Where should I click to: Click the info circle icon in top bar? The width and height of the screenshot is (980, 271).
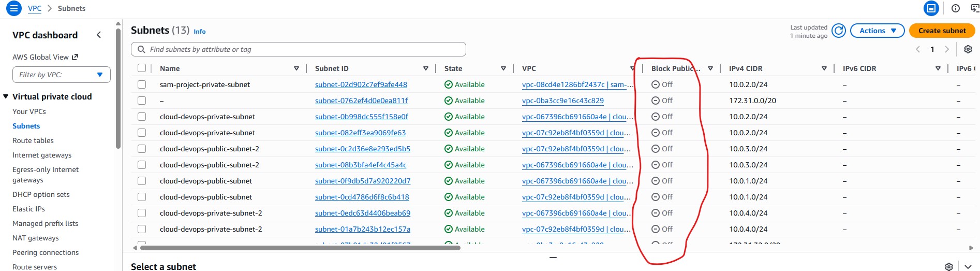[x=956, y=8]
